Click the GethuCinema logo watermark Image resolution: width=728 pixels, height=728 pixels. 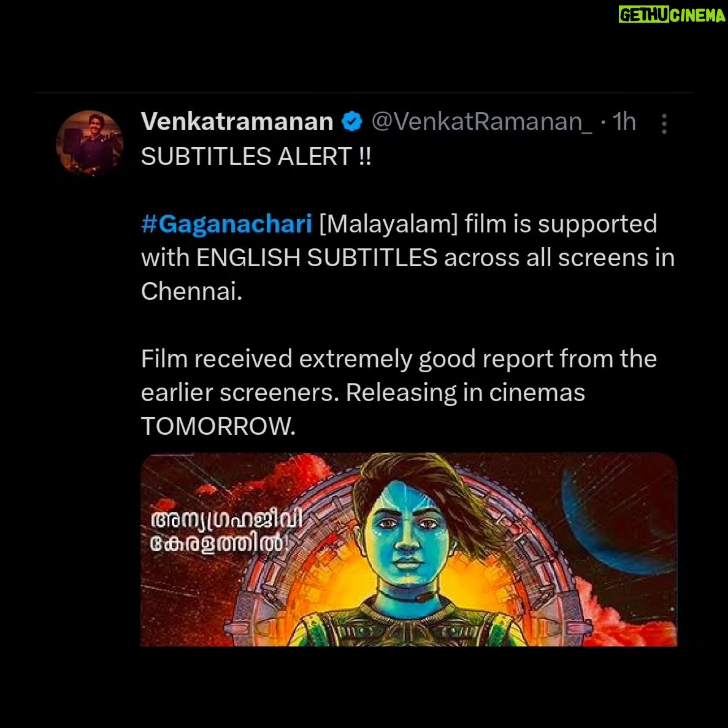(672, 15)
